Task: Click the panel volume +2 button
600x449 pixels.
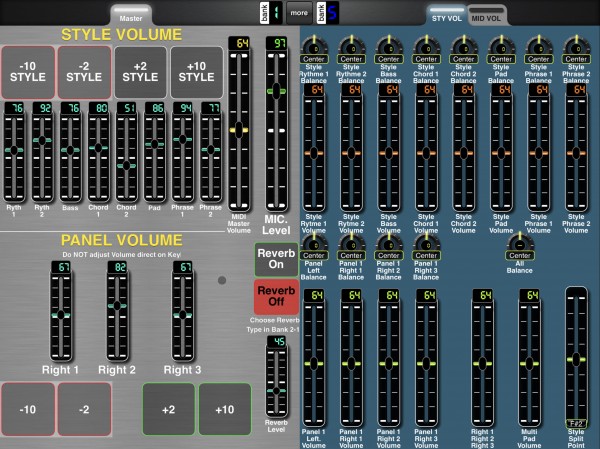Action: coord(168,410)
